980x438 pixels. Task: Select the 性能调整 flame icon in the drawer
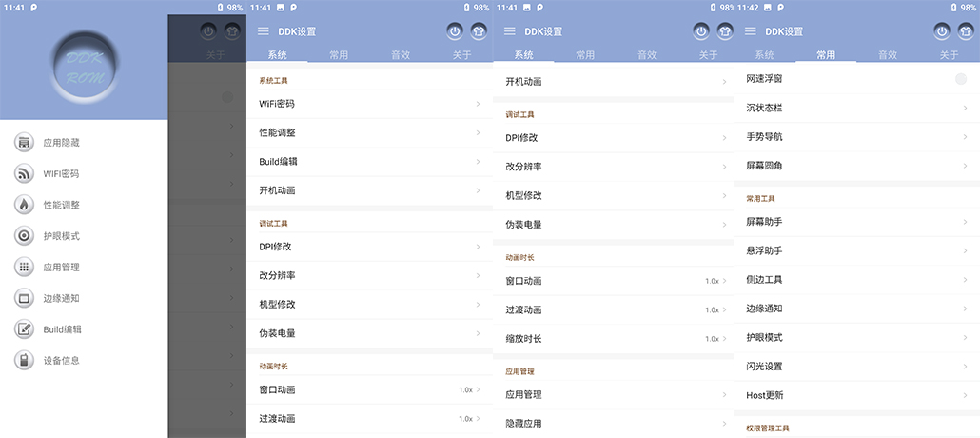tap(24, 205)
